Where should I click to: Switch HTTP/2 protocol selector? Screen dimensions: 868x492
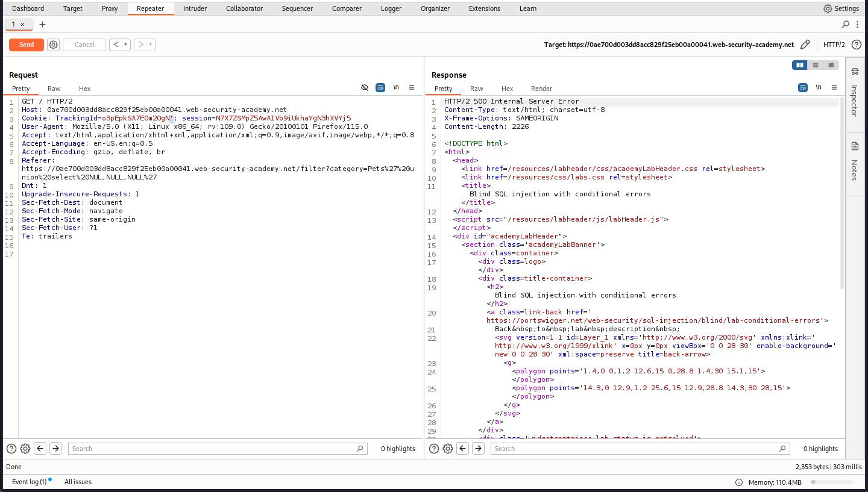tap(834, 45)
